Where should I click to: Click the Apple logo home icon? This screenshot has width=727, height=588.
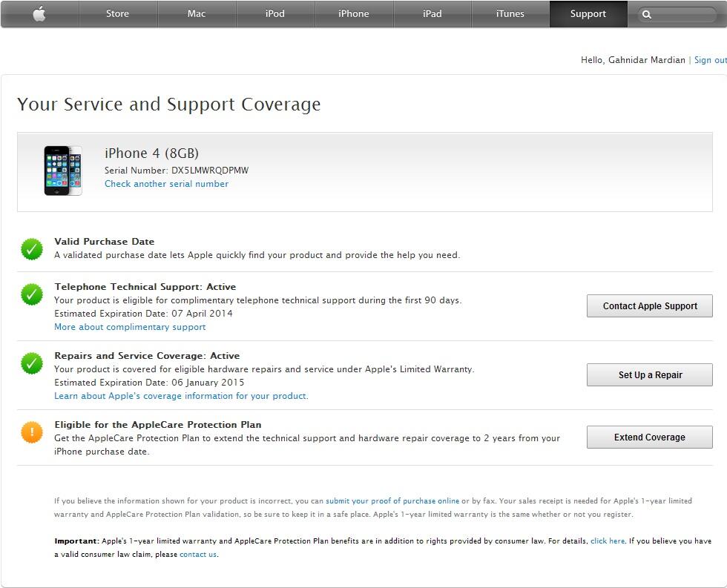pos(39,14)
